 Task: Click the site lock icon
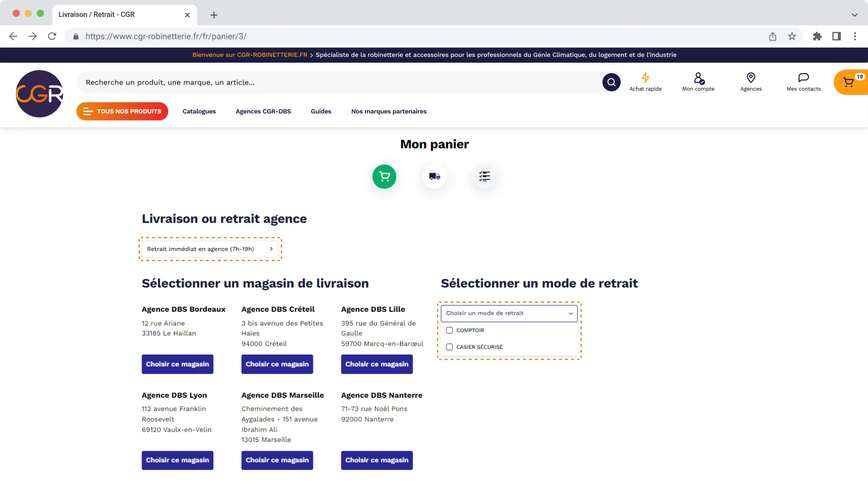(76, 37)
